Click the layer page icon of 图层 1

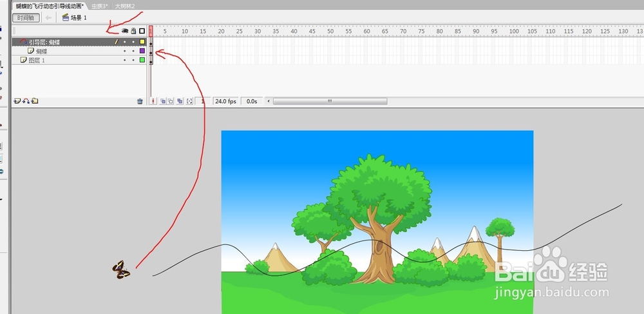[x=24, y=60]
